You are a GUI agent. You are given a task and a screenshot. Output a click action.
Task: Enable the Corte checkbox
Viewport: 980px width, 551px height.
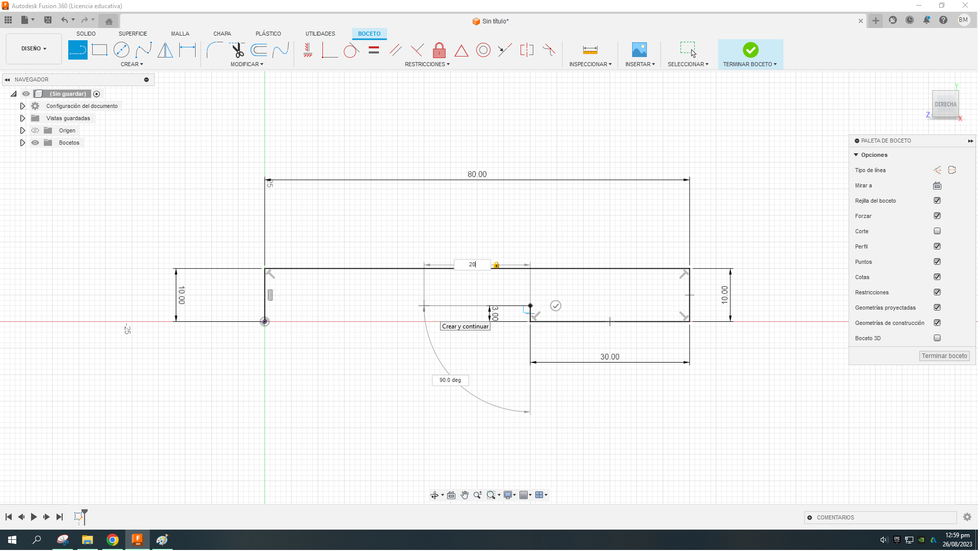click(x=937, y=231)
